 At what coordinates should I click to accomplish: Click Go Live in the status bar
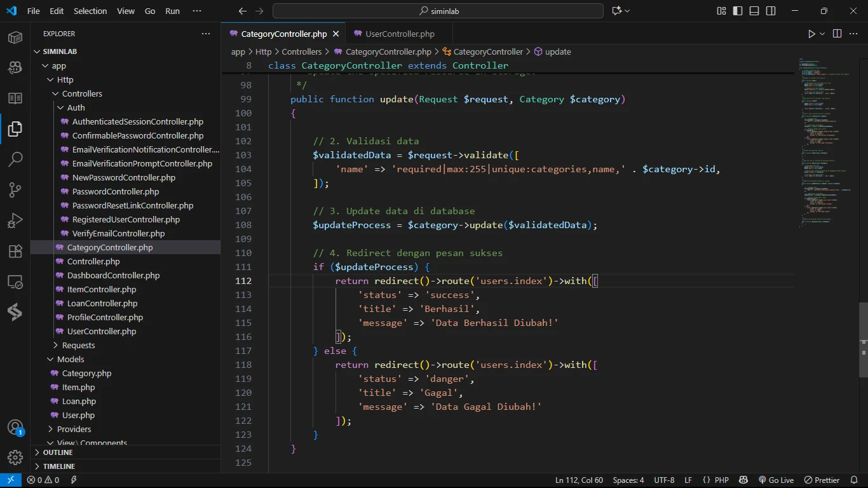pos(776,480)
